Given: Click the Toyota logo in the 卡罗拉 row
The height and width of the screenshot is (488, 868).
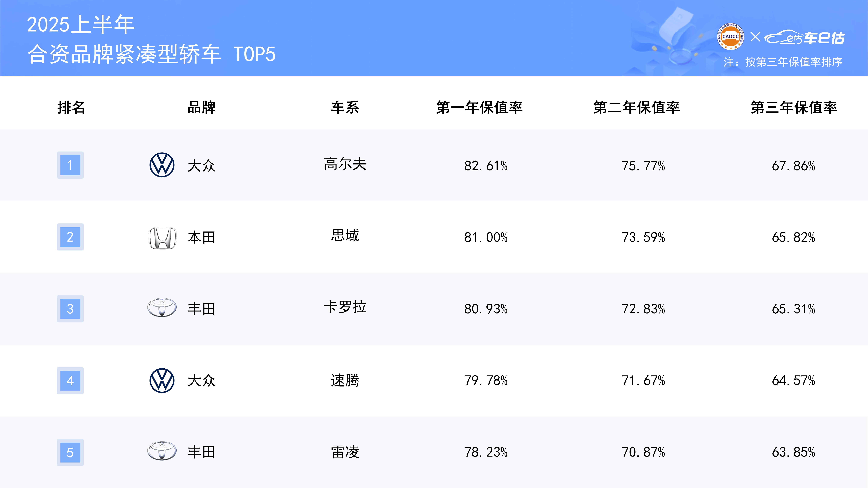Looking at the screenshot, I should pos(162,307).
